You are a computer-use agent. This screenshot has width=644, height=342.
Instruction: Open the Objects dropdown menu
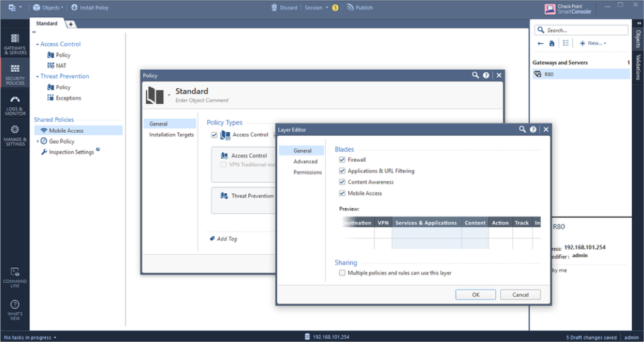(48, 7)
